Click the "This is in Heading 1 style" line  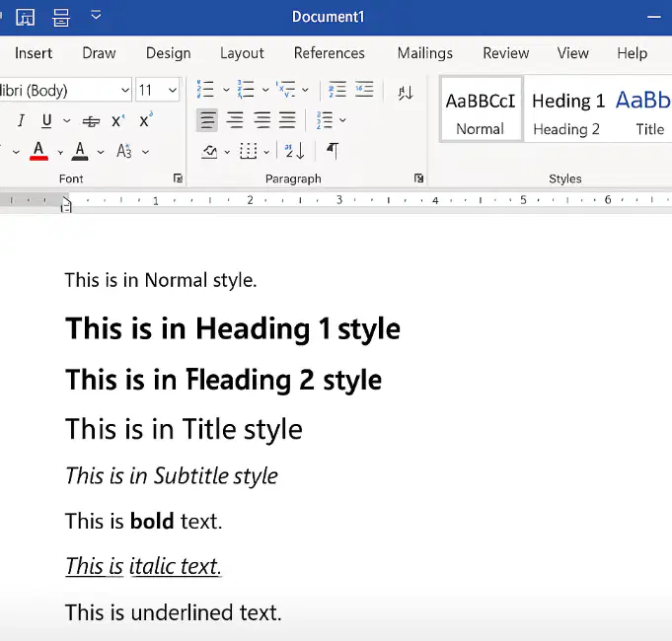coord(233,328)
